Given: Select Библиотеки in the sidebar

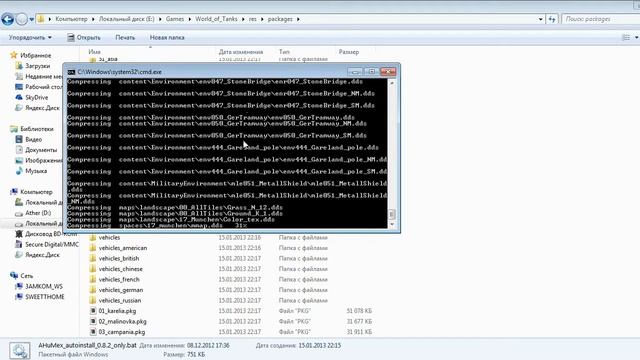Looking at the screenshot, I should 37,129.
